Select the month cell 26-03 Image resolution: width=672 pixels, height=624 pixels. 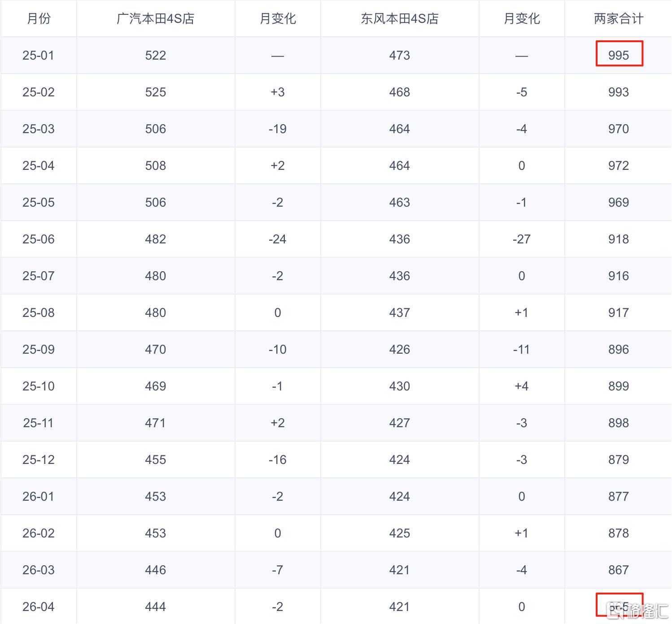click(39, 570)
